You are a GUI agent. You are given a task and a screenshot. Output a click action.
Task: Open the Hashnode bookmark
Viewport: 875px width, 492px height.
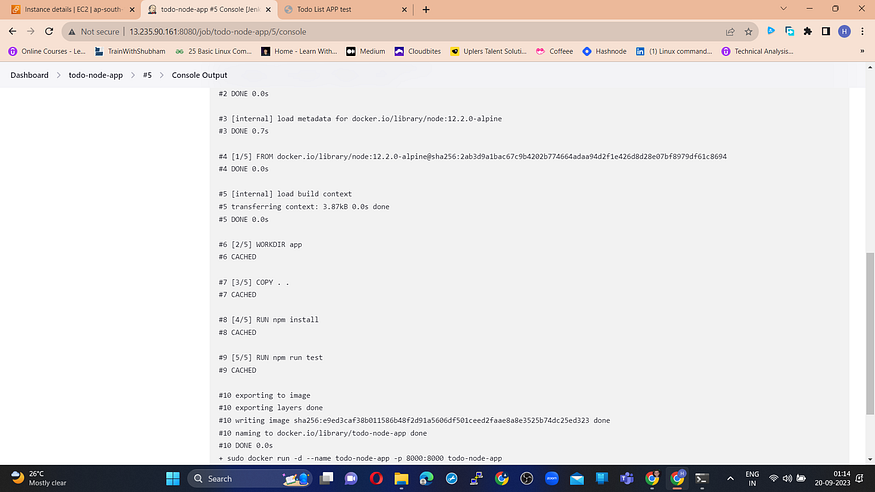tap(604, 51)
